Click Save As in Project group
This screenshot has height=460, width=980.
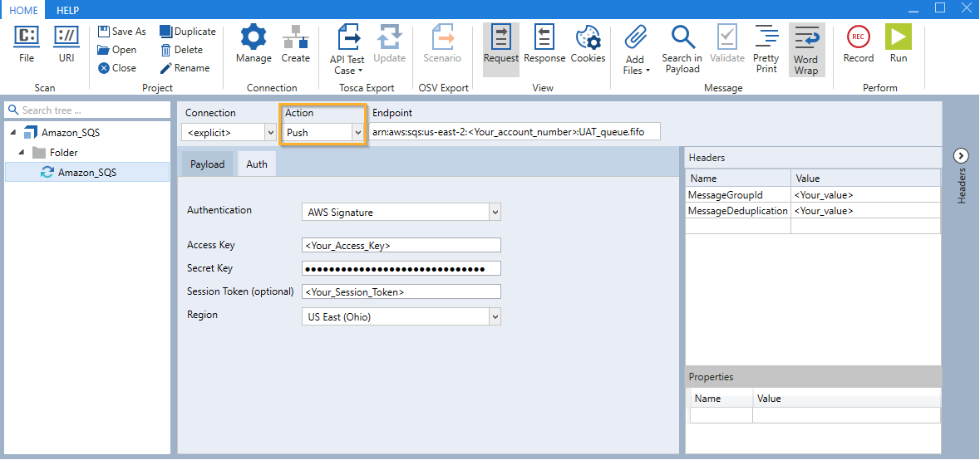[121, 32]
